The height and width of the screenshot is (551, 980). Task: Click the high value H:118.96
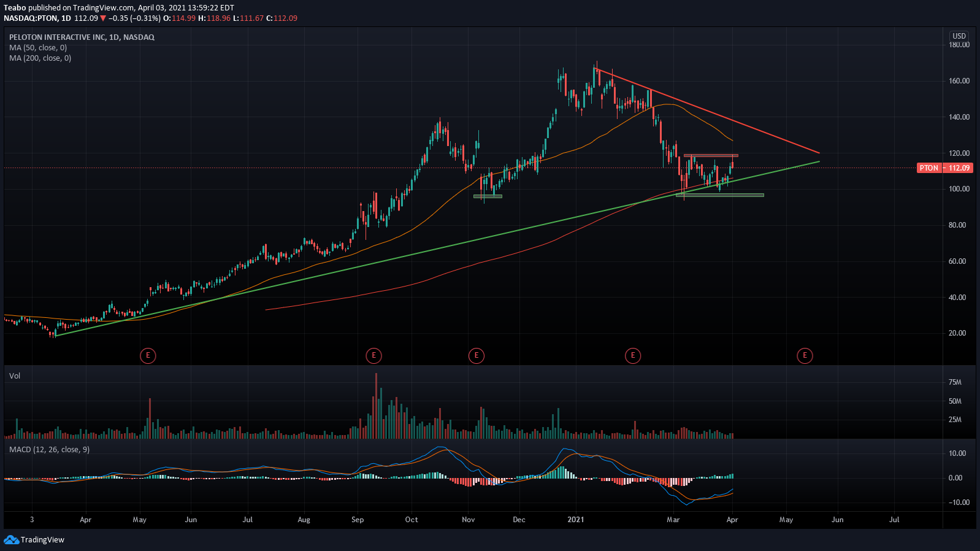pos(214,18)
